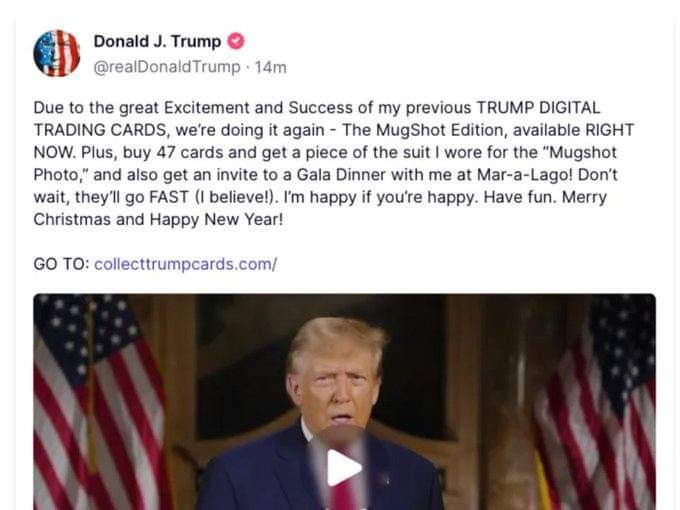The image size is (680, 510).
Task: Open the flag-painted profile avatar
Action: 57,53
